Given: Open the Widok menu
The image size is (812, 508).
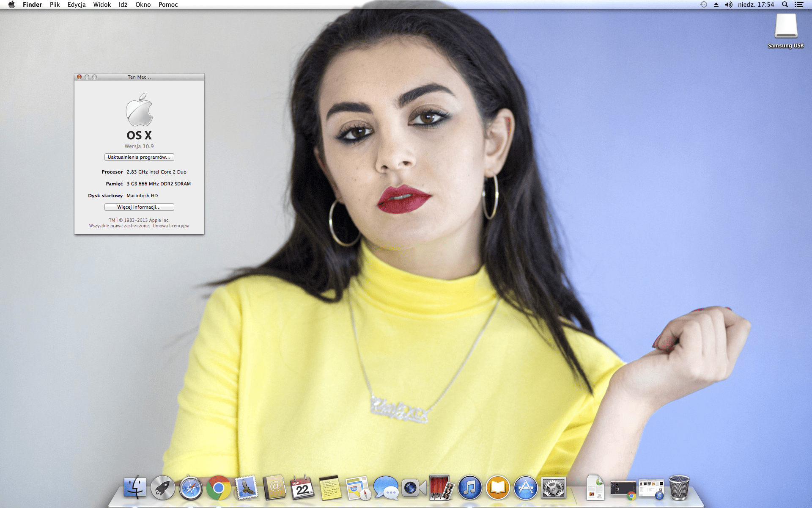Looking at the screenshot, I should (x=102, y=5).
